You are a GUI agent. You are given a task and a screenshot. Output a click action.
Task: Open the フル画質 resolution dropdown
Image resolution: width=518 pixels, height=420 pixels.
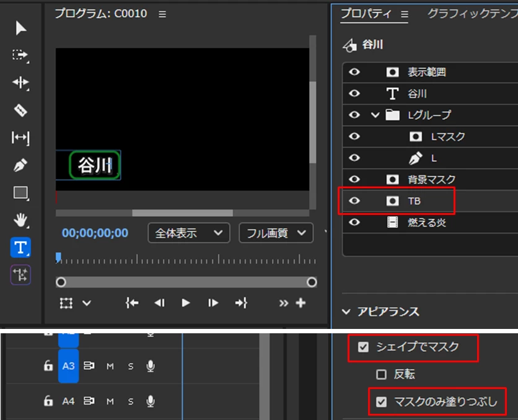pyautogui.click(x=276, y=233)
